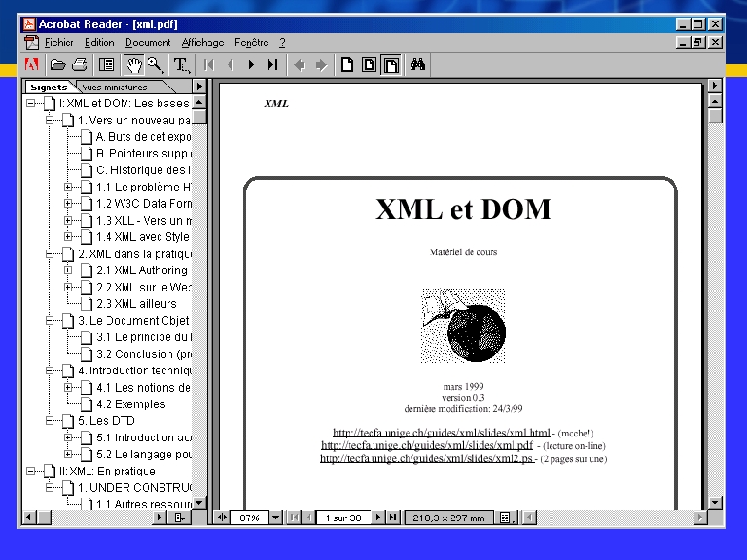This screenshot has height=560, width=747.
Task: Switch to Actual Size page view
Action: pyautogui.click(x=346, y=65)
